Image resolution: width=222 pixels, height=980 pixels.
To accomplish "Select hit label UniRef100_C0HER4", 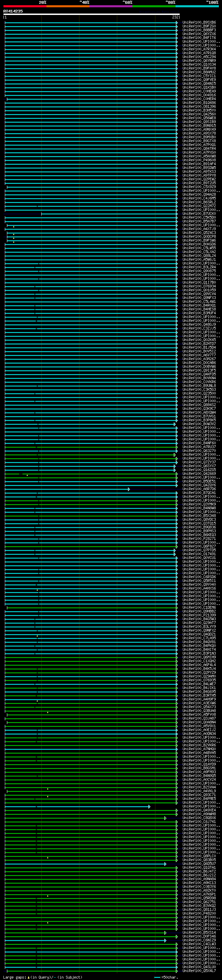I will [x=199, y=99].
